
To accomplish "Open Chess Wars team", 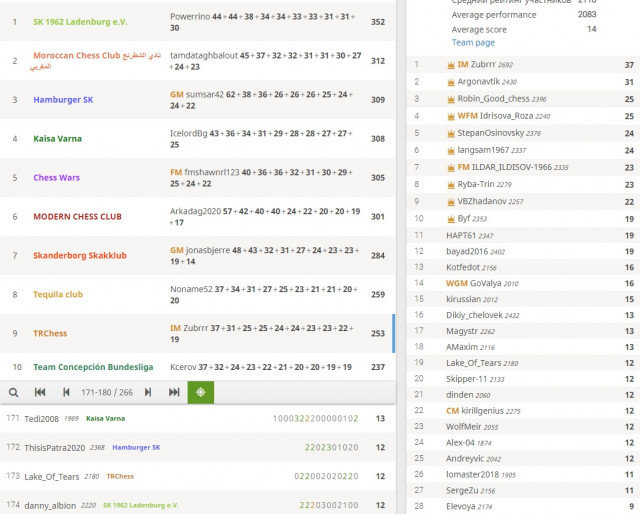I will (x=56, y=178).
